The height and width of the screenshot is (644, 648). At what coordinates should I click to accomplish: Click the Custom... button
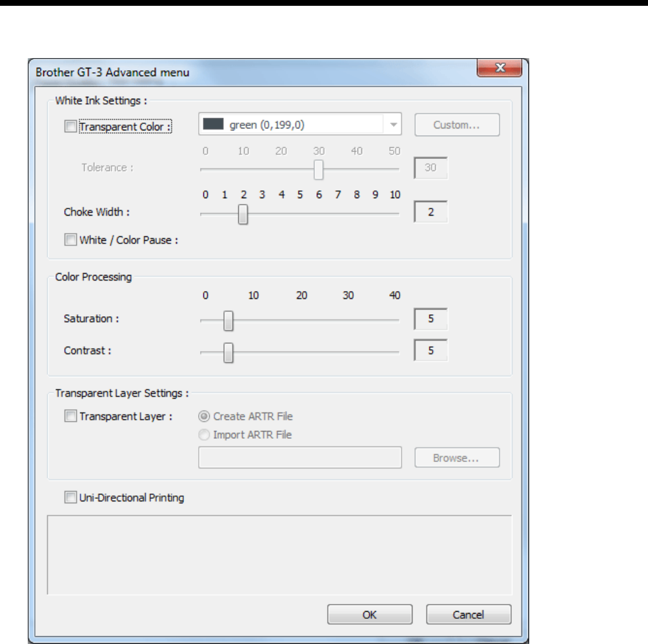(x=457, y=125)
